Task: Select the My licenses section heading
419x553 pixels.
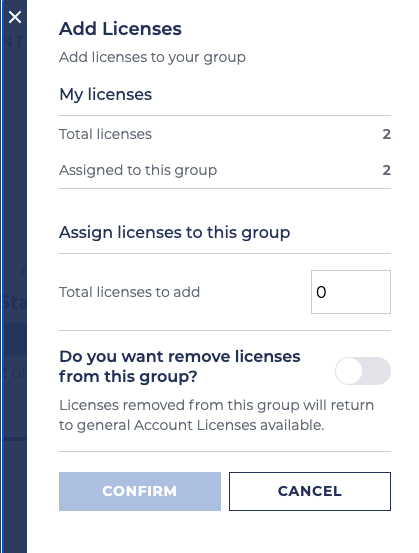Action: click(x=105, y=95)
